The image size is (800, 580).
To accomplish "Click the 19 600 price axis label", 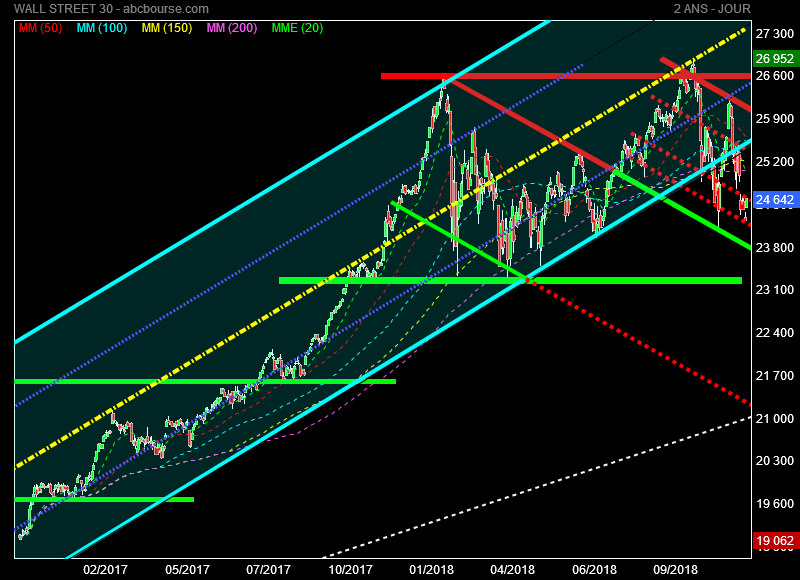I will [x=774, y=504].
